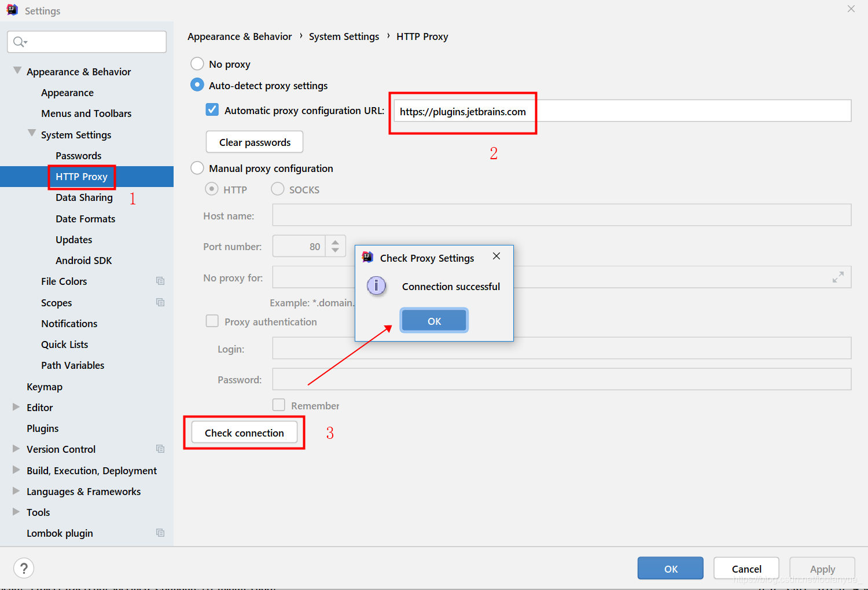Viewport: 868px width, 590px height.
Task: Click the expand icon in No proxy field
Action: coord(838,277)
